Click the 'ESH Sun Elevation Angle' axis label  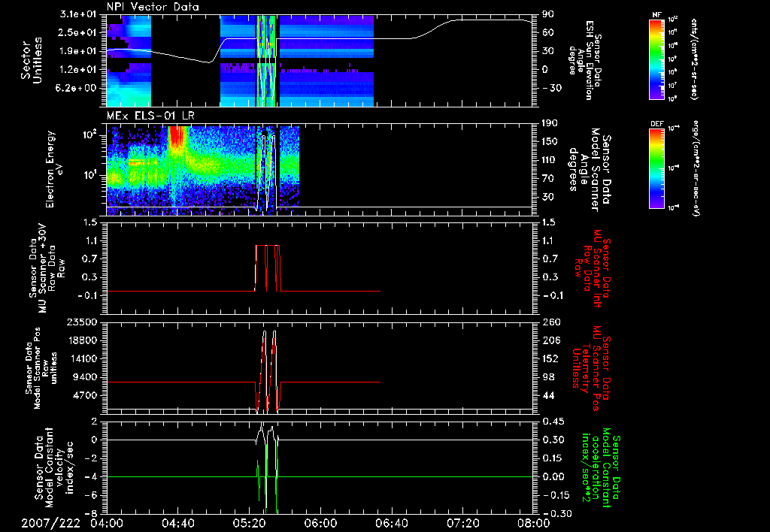pos(584,60)
